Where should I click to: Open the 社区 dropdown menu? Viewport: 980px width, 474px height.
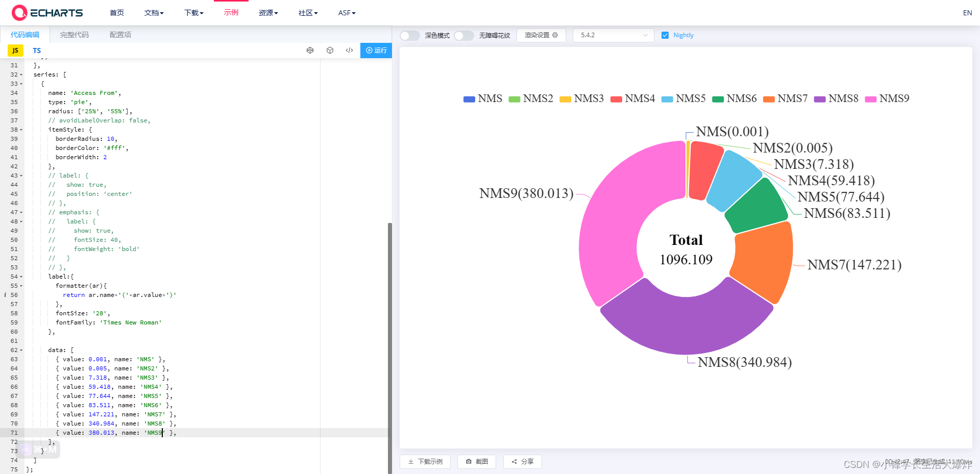click(x=308, y=13)
